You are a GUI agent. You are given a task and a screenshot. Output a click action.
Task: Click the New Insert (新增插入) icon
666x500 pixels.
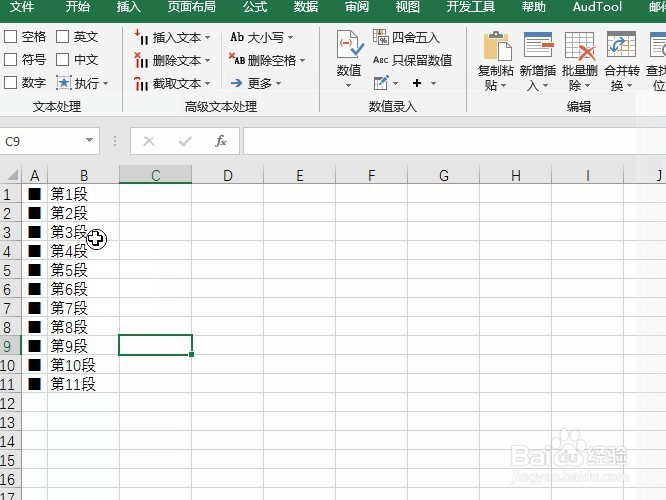pyautogui.click(x=539, y=45)
